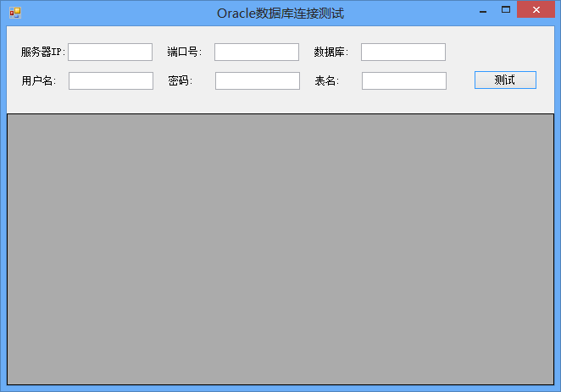Click the 表名 text box
561x392 pixels.
[x=404, y=80]
